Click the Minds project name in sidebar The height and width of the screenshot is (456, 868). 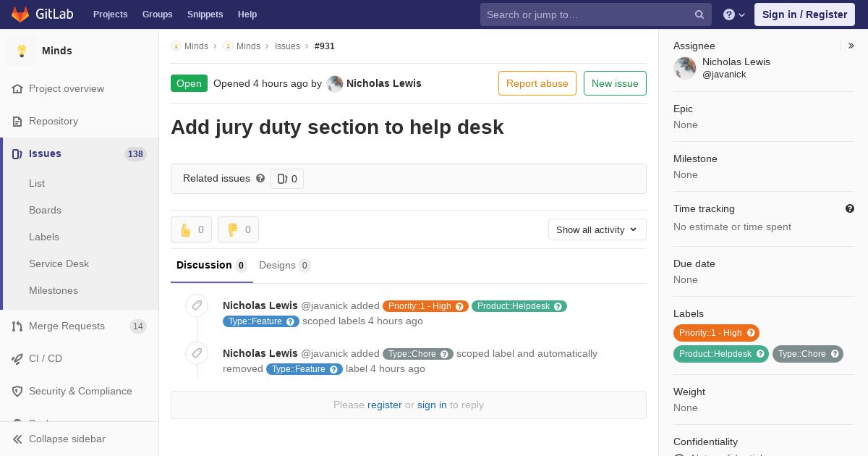[x=57, y=51]
